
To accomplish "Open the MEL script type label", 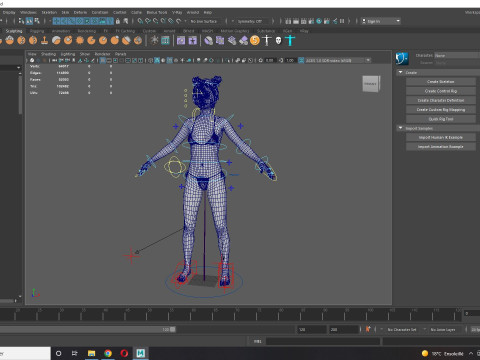I will (257, 341).
